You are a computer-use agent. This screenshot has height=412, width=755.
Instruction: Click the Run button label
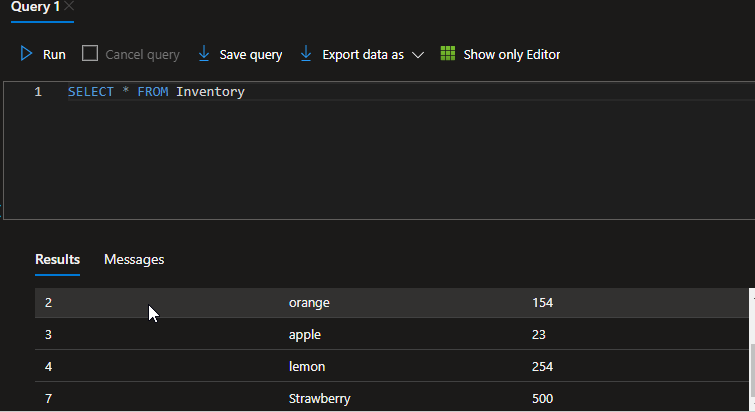pos(54,55)
